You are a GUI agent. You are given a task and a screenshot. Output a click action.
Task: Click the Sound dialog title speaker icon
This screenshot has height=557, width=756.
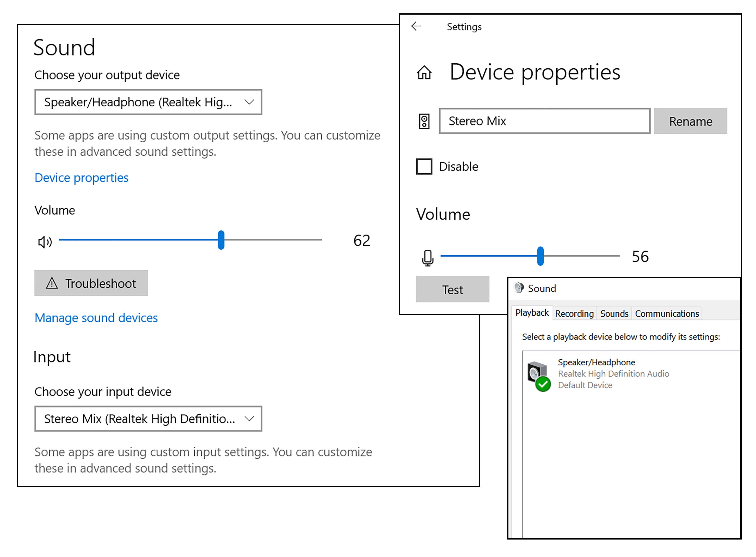519,288
